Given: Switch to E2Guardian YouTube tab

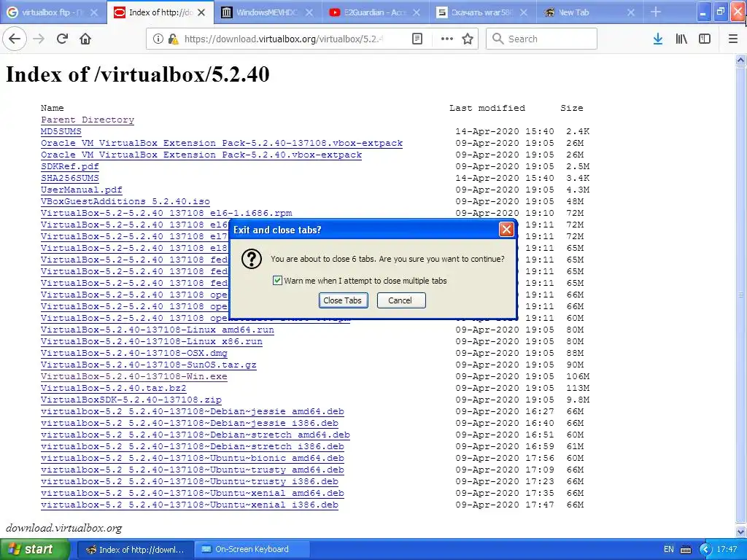Looking at the screenshot, I should (376, 13).
